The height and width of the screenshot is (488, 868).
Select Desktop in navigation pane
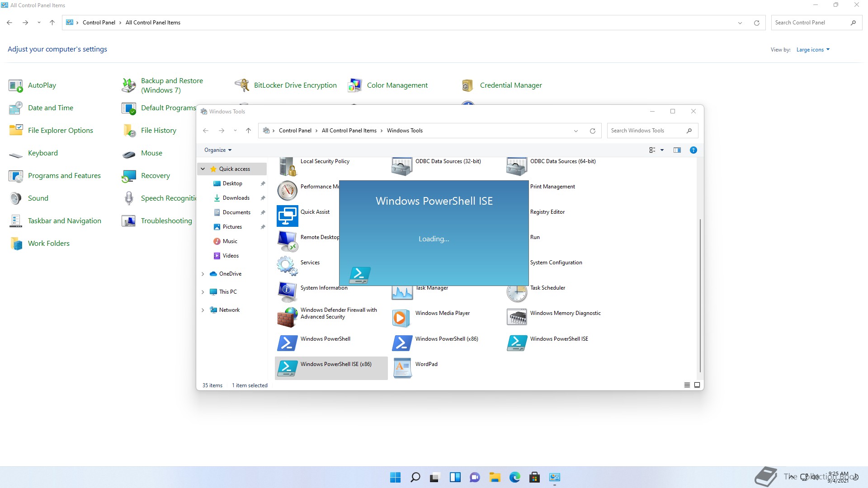(x=232, y=183)
